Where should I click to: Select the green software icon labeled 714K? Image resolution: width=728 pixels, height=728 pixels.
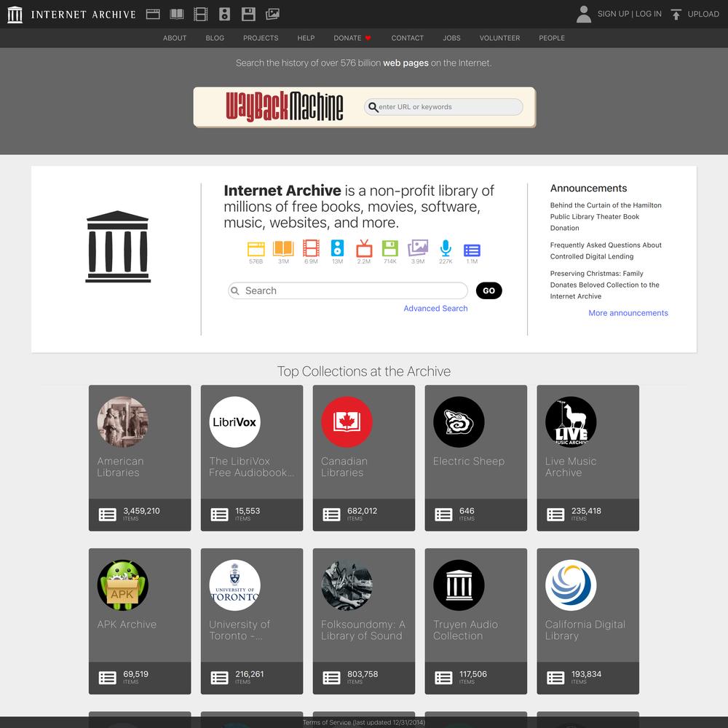(x=390, y=248)
